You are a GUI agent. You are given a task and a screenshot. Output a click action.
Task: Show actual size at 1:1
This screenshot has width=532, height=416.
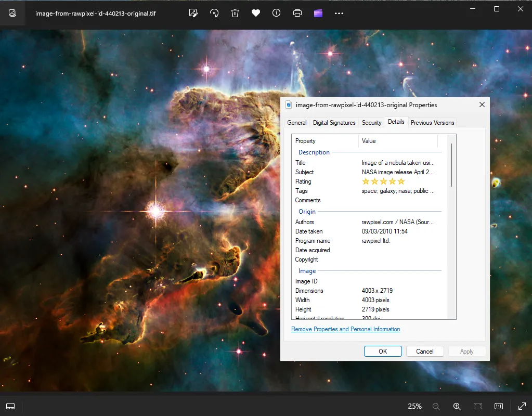click(x=498, y=406)
